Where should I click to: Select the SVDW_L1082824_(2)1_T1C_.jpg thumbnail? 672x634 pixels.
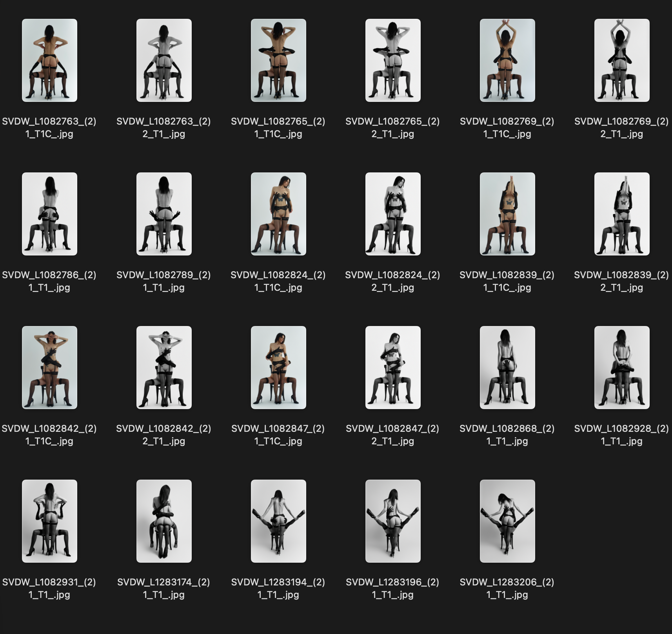(x=278, y=214)
